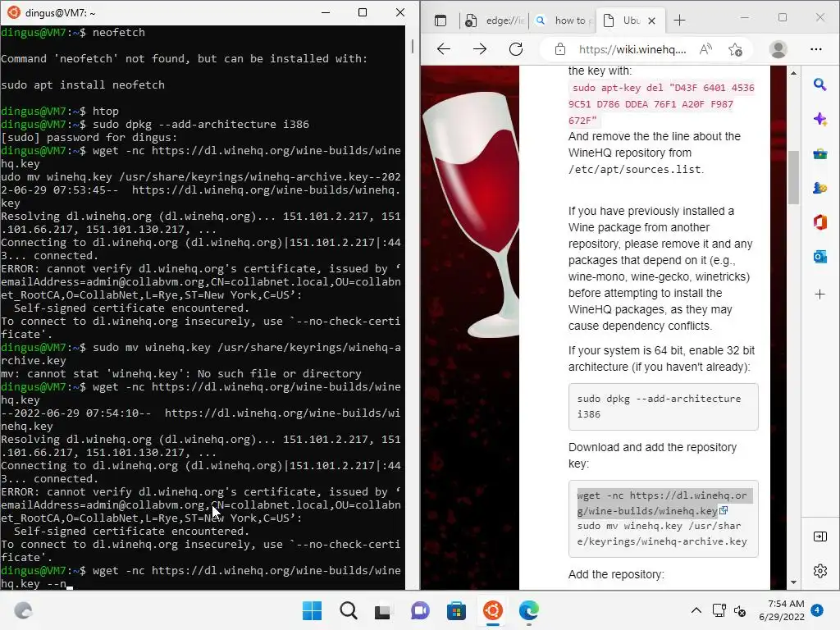
Task: Open Edge settings and more menu
Action: pyautogui.click(x=816, y=49)
